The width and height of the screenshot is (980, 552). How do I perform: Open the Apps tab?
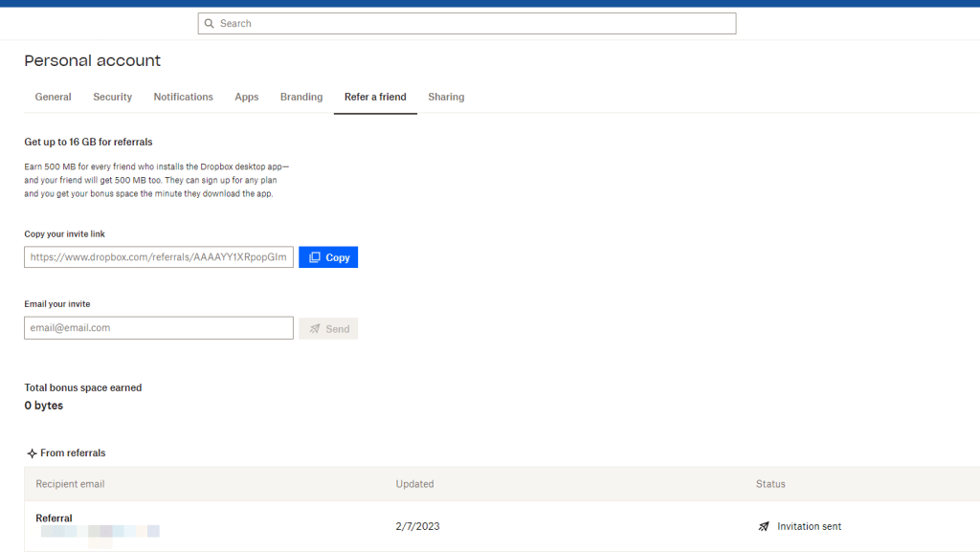pyautogui.click(x=246, y=97)
